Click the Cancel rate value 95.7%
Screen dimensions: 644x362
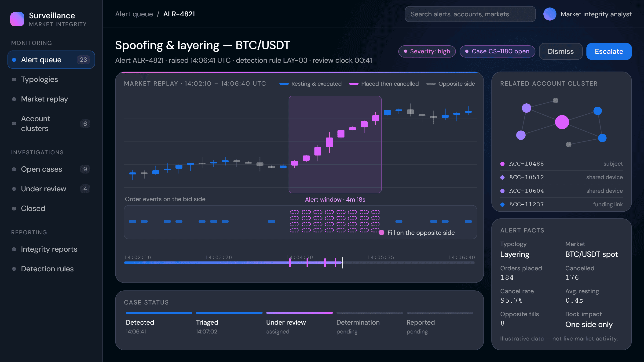click(x=512, y=300)
